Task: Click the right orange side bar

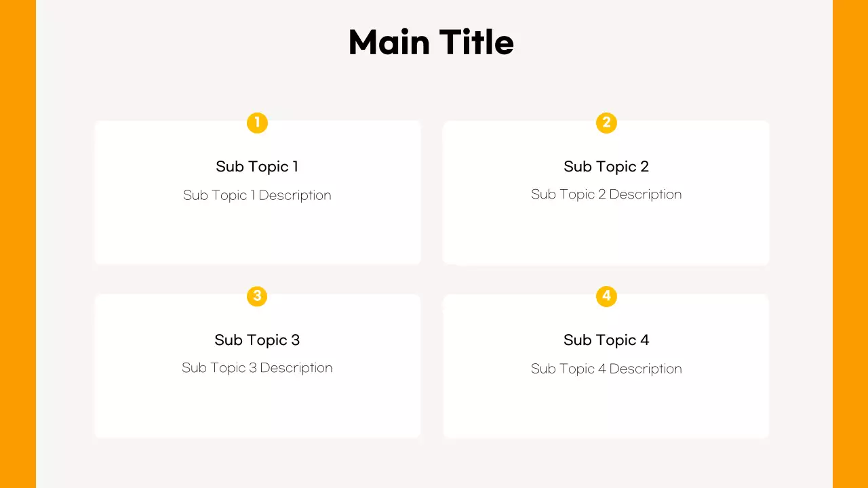Action: (x=850, y=244)
